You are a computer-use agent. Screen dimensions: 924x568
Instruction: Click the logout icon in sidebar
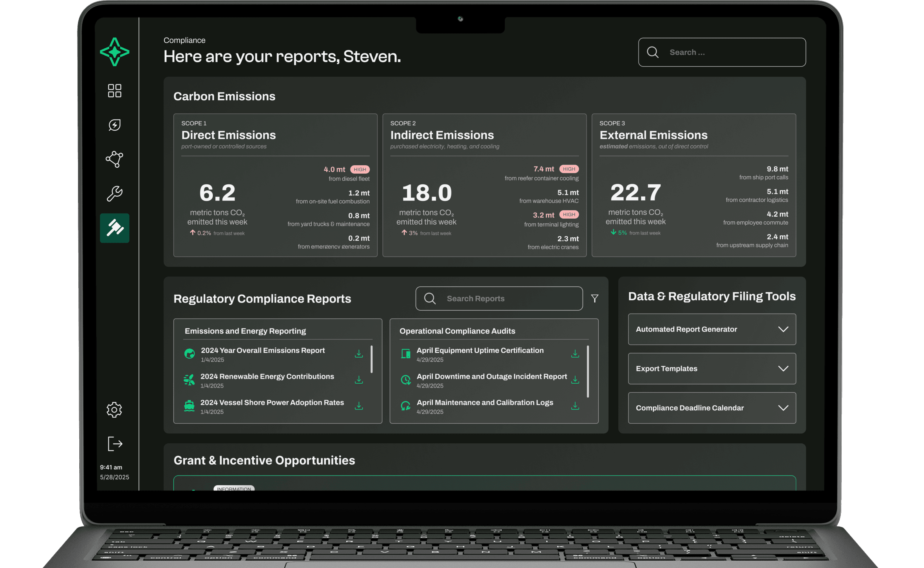tap(115, 444)
